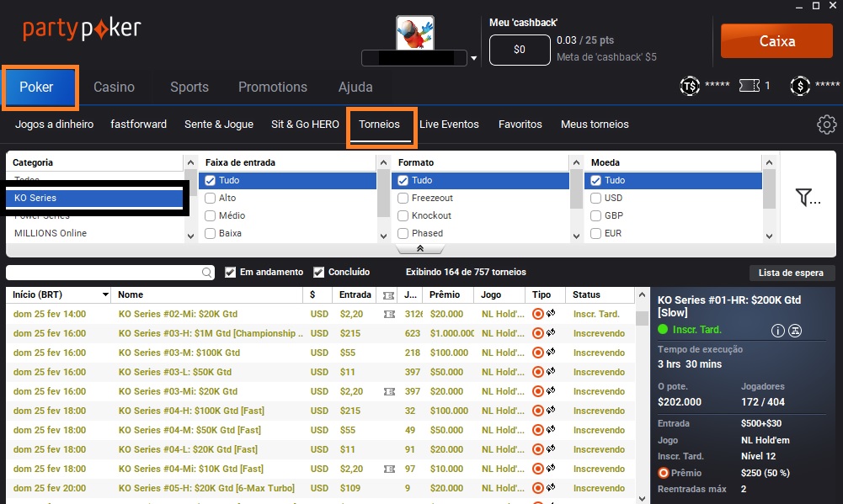Screen dimensions: 843x504
Task: Toggle the Knockout format checkbox
Action: 403,215
